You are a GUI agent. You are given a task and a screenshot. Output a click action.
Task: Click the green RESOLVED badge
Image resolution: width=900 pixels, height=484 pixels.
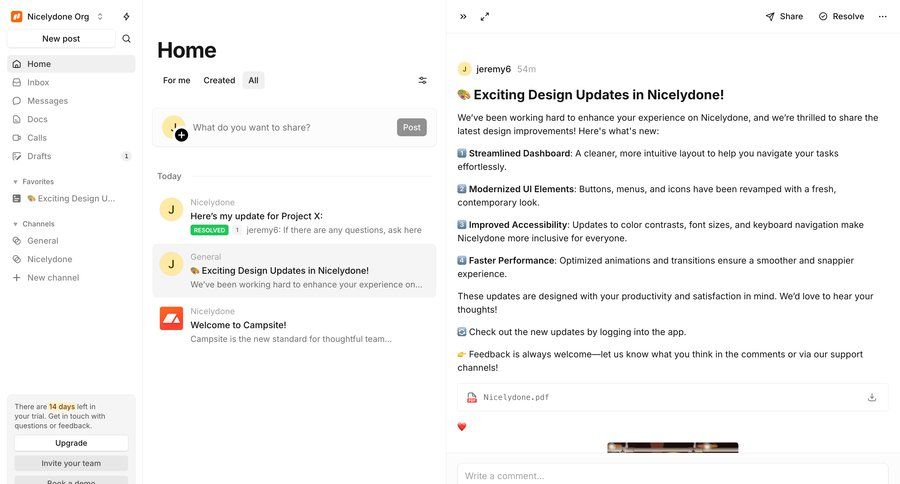coord(209,230)
